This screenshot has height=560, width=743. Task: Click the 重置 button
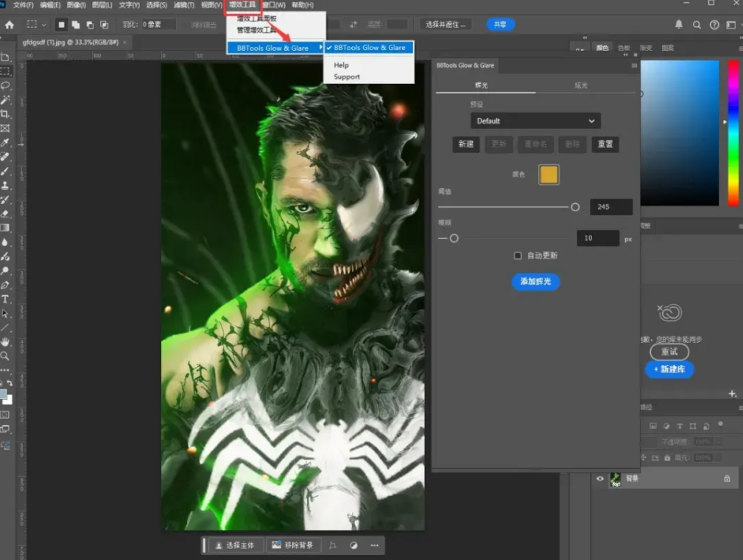click(x=605, y=144)
